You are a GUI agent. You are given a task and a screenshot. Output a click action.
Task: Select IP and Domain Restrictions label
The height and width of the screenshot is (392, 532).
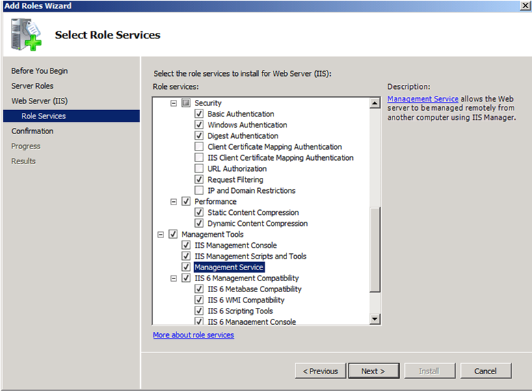pyautogui.click(x=252, y=190)
